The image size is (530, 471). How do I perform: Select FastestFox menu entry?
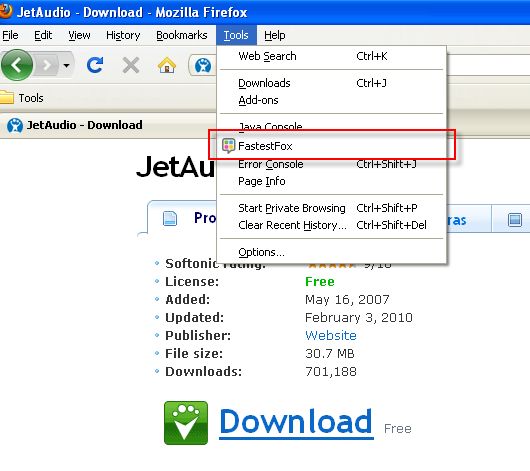tap(331, 146)
